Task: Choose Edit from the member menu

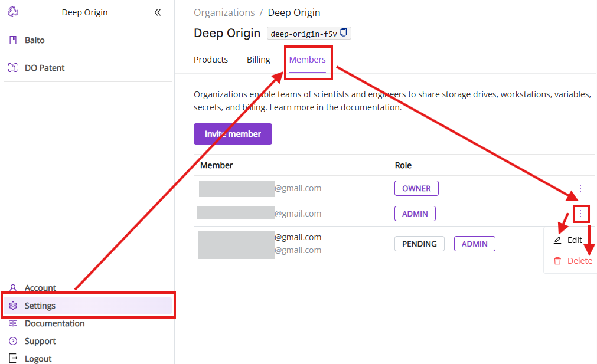Action: coord(574,240)
